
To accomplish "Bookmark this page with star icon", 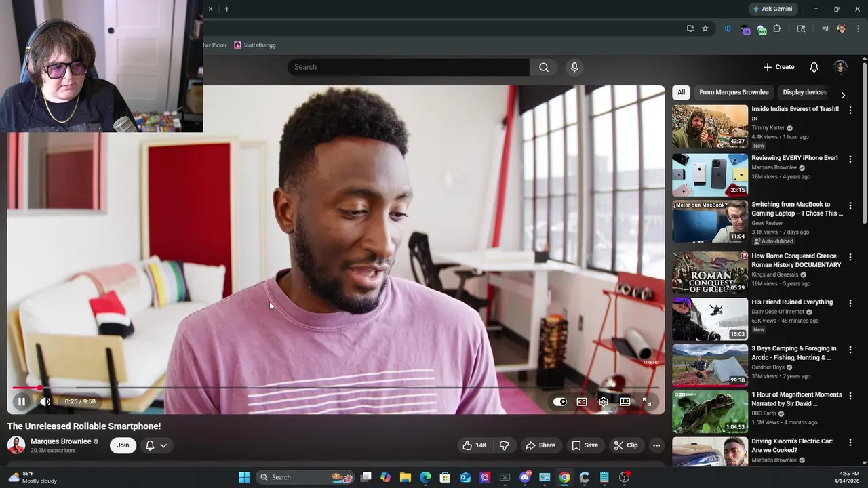I will (x=705, y=28).
